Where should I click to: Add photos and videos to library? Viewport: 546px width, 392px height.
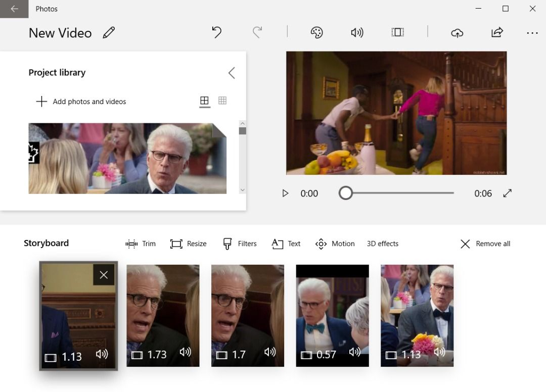tap(81, 102)
